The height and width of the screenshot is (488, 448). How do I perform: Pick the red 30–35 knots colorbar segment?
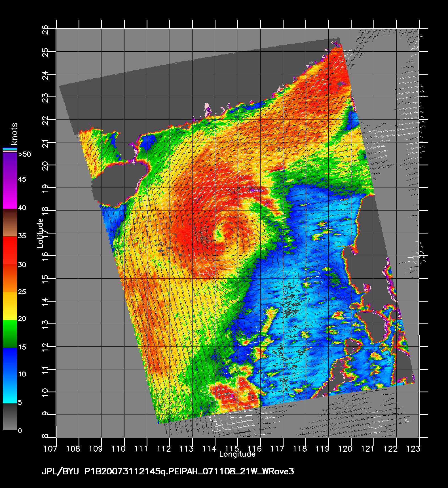[10, 251]
